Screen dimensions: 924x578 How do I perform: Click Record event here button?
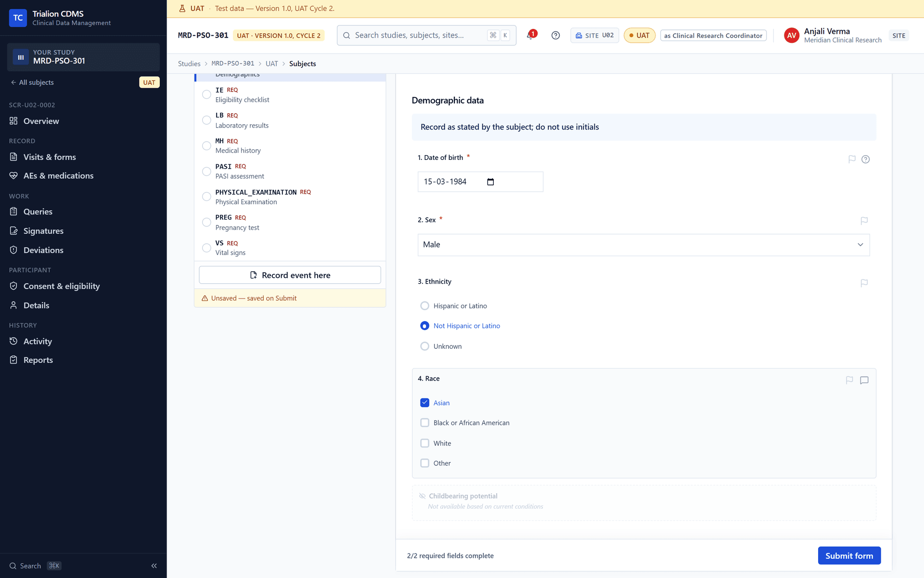pyautogui.click(x=290, y=275)
